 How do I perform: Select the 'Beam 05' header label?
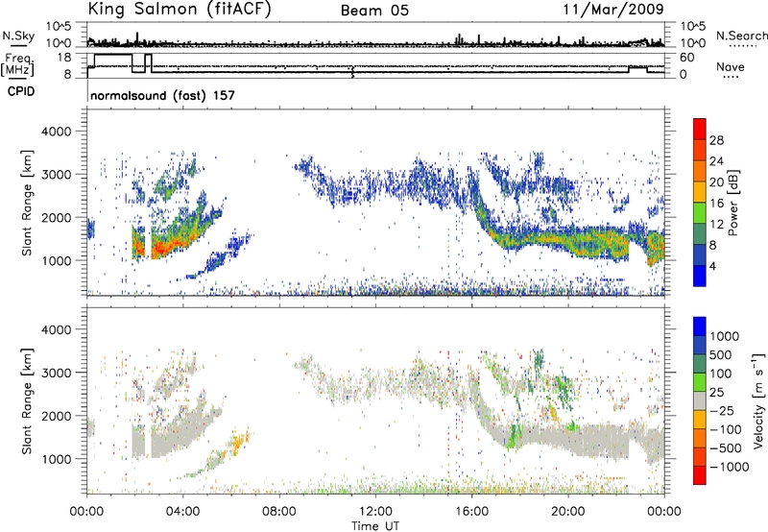pyautogui.click(x=374, y=11)
